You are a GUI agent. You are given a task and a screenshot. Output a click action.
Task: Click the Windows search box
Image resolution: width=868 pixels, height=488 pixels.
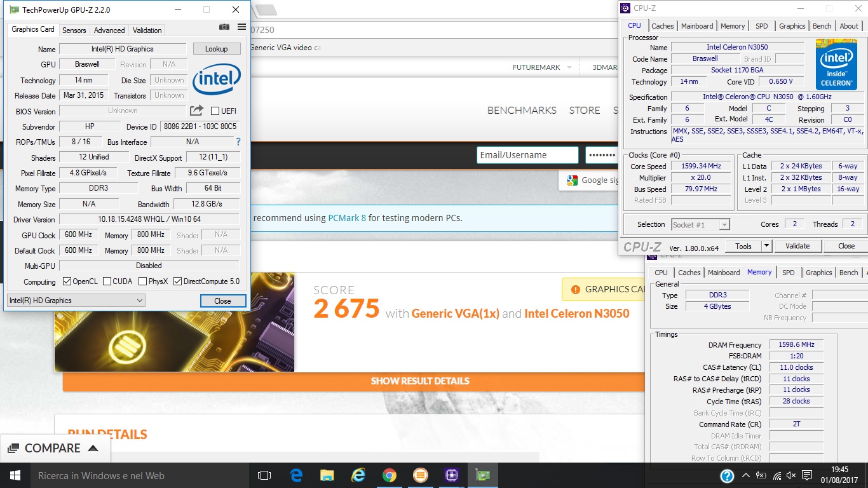(140, 475)
